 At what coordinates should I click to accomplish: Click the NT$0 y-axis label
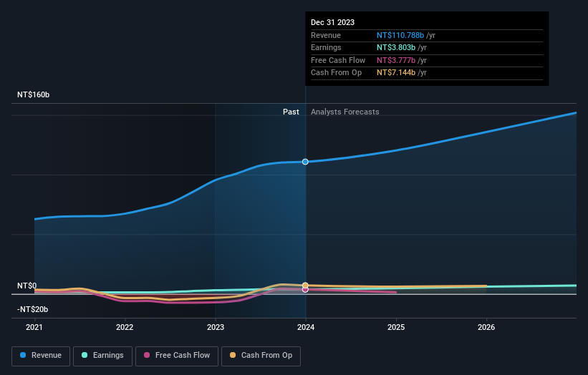coord(27,286)
